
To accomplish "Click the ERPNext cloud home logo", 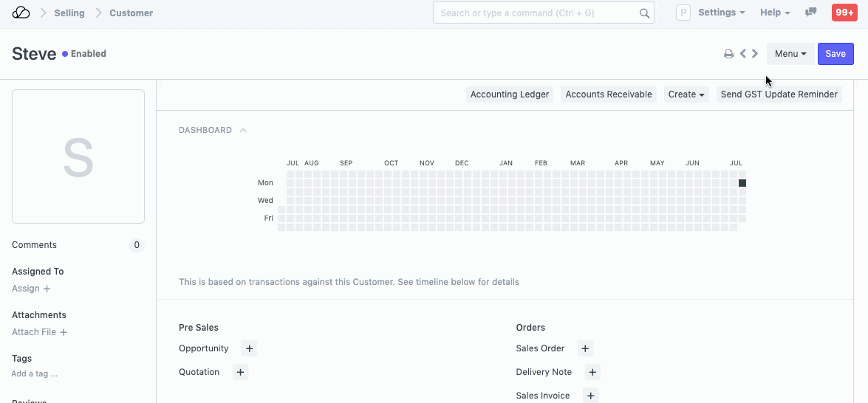I will (x=21, y=13).
